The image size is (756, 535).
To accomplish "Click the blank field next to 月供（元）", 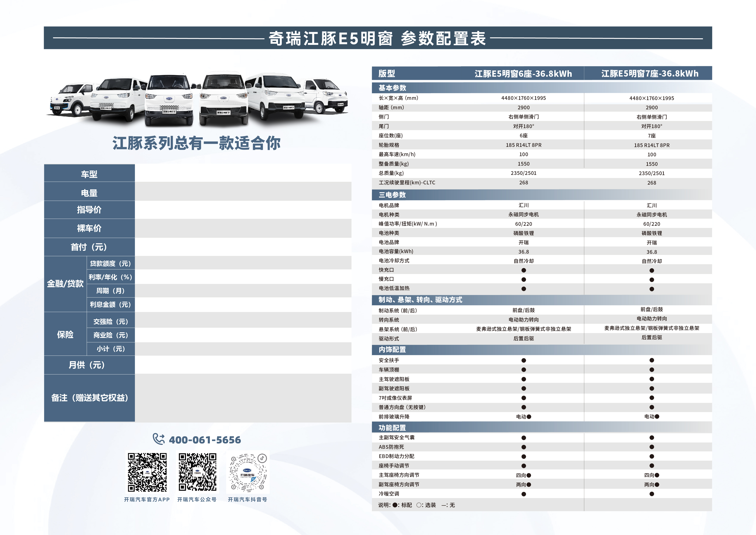I will 243,365.
